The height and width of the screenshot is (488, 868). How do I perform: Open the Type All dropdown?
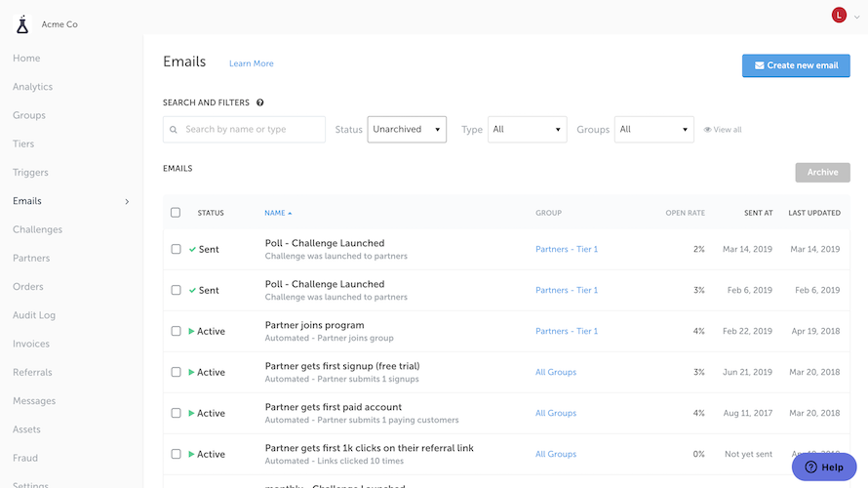click(x=527, y=129)
